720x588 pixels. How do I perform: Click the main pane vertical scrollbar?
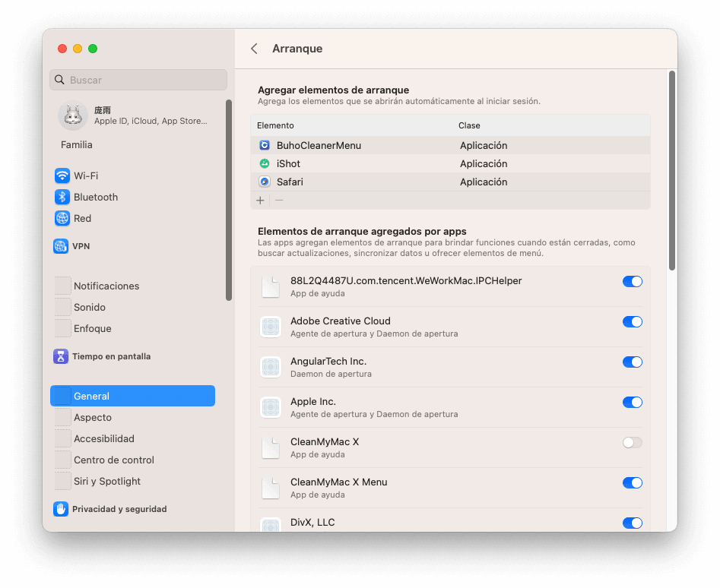(672, 171)
